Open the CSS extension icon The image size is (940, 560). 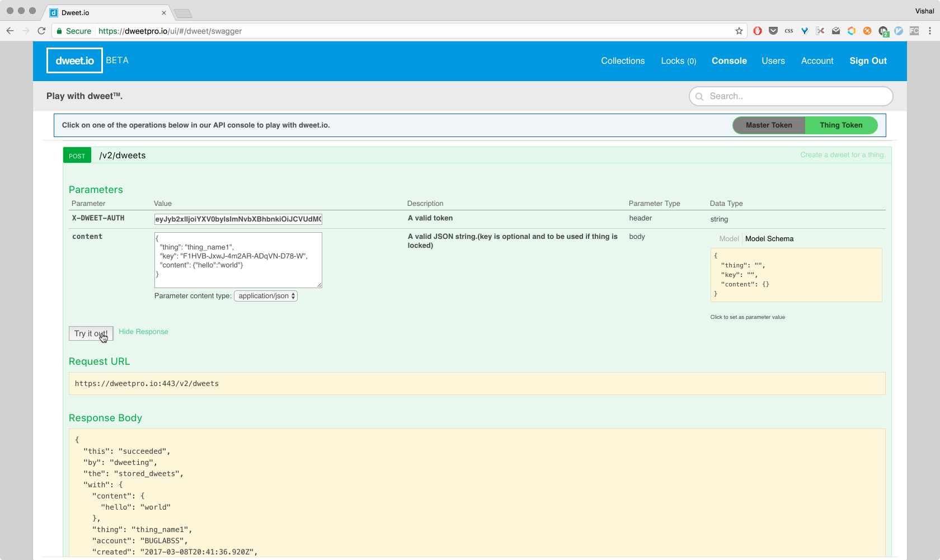coord(789,31)
